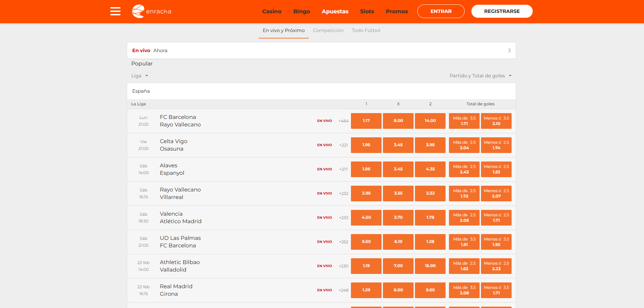The height and width of the screenshot is (308, 644).
Task: Open the Slots section
Action: (367, 11)
